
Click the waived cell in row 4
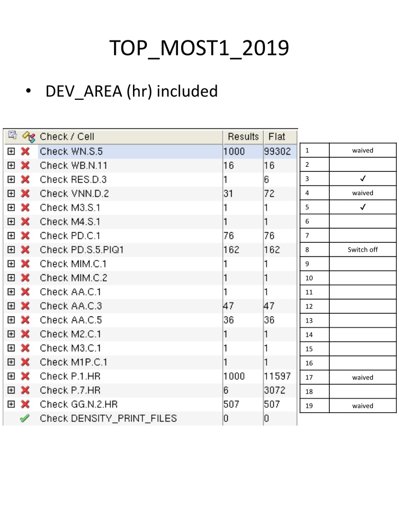tap(362, 193)
